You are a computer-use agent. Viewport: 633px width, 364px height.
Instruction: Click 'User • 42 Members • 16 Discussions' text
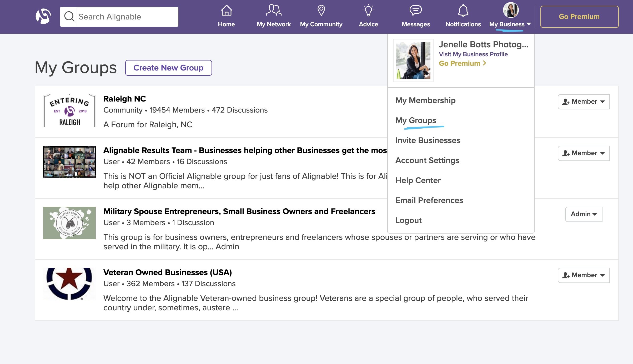[165, 161]
